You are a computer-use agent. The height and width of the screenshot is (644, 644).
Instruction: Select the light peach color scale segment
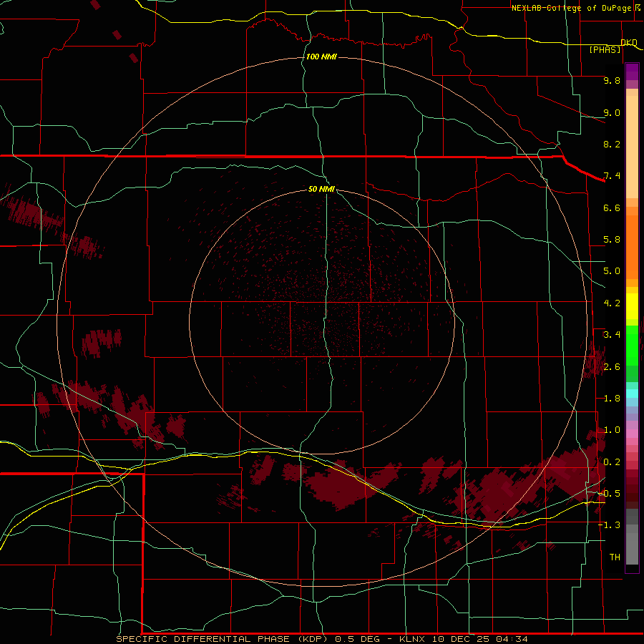click(x=632, y=147)
